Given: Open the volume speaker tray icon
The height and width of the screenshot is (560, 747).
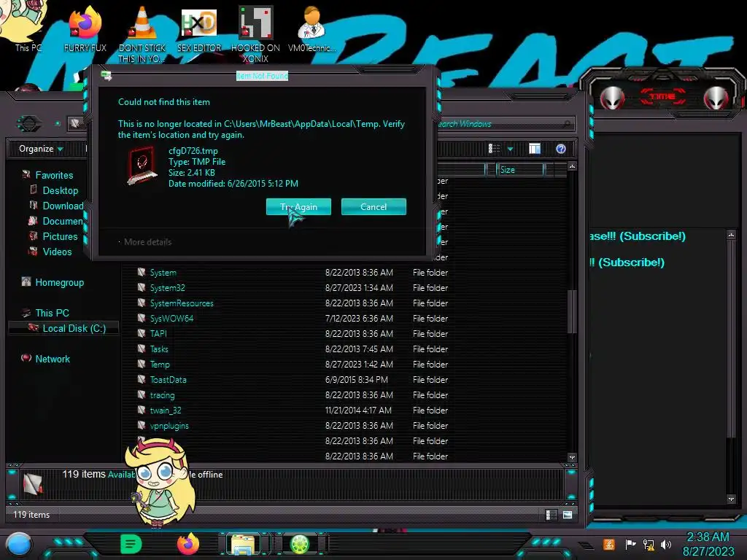Looking at the screenshot, I should [x=666, y=544].
